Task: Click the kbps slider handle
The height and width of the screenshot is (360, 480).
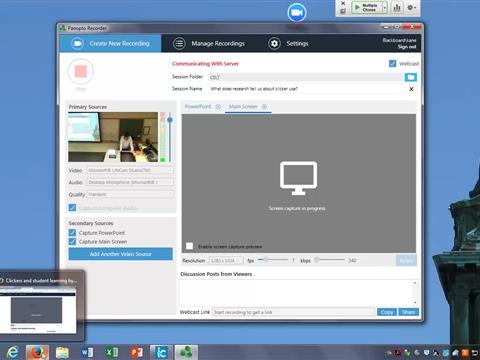Action: 317,259
